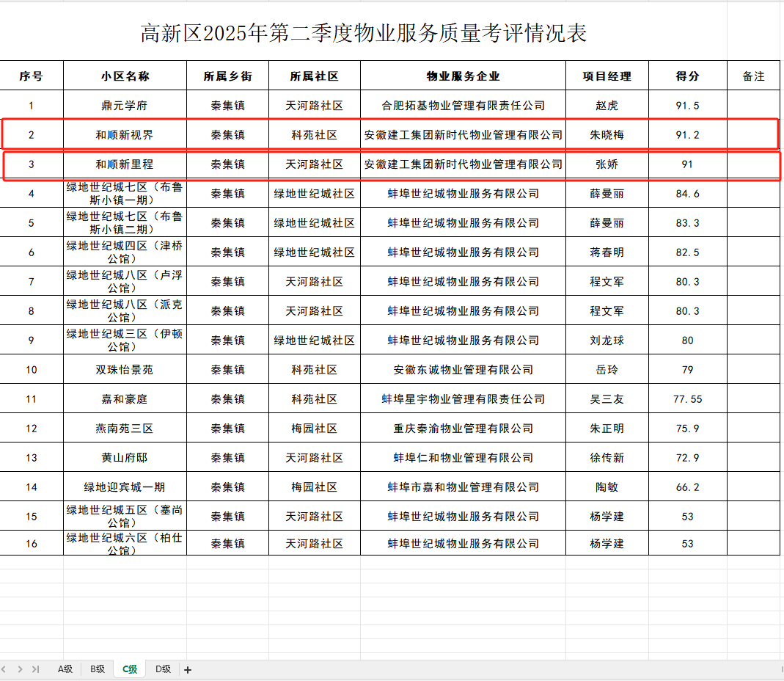Click the 备注 header cell
The width and height of the screenshot is (784, 681).
click(753, 76)
